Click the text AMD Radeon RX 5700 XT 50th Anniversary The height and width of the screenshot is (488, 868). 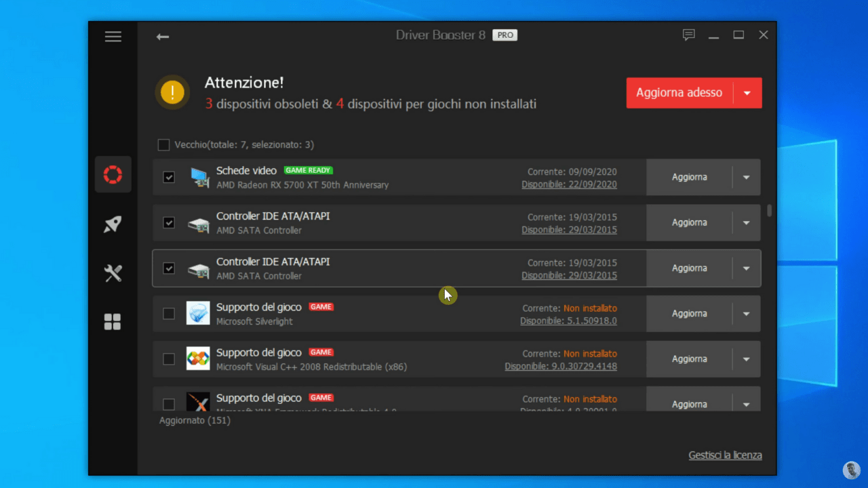pyautogui.click(x=302, y=185)
